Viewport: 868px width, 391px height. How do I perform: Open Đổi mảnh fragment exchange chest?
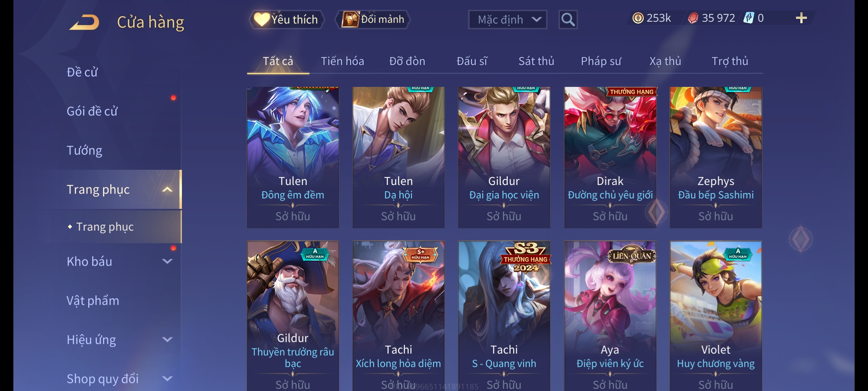[373, 19]
